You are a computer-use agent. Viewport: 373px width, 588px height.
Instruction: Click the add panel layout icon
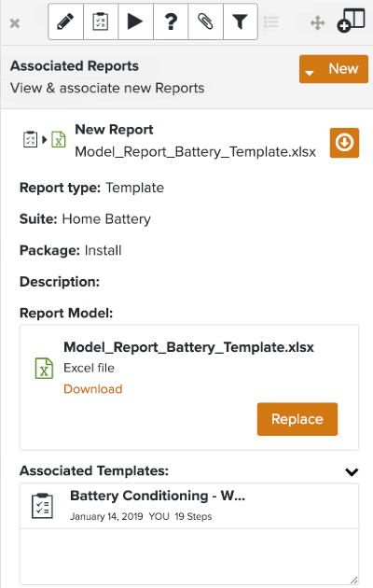click(x=351, y=21)
